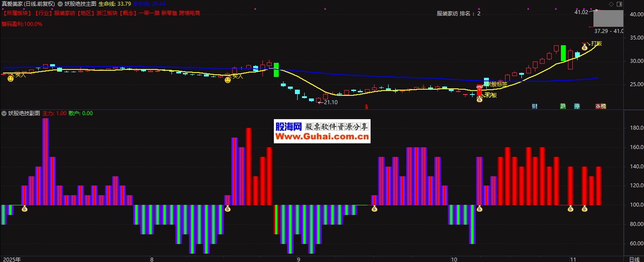The image size is (644, 262).
Task: Click the Www.Guhai.com.cn watermark link
Action: click(322, 137)
